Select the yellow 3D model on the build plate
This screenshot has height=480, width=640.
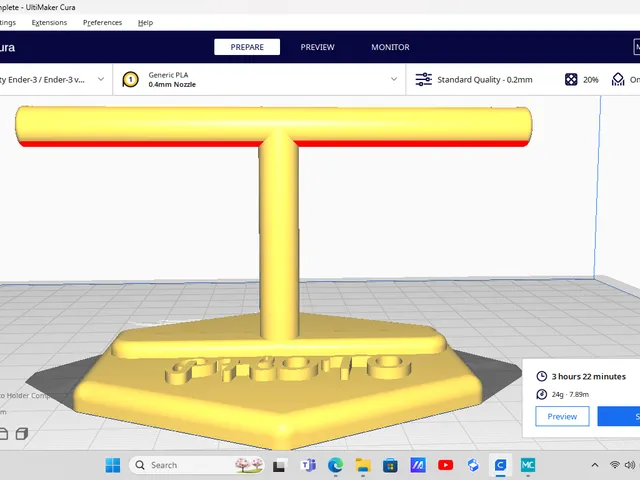tap(279, 245)
